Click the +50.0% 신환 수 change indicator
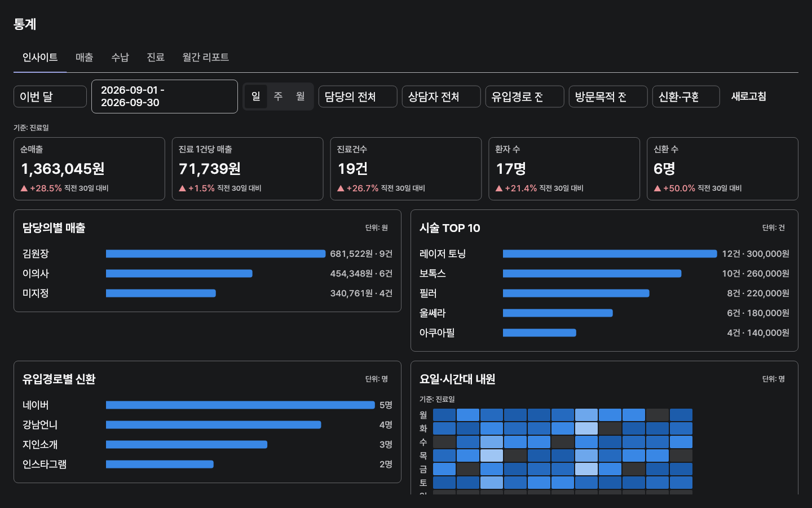Screen dimensions: 812x508 click(674, 189)
